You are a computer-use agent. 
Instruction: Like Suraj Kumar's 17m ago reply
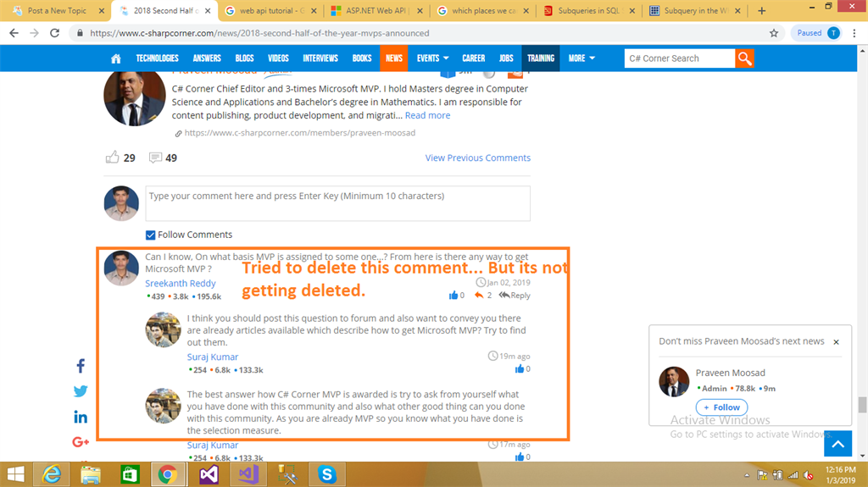tap(520, 457)
